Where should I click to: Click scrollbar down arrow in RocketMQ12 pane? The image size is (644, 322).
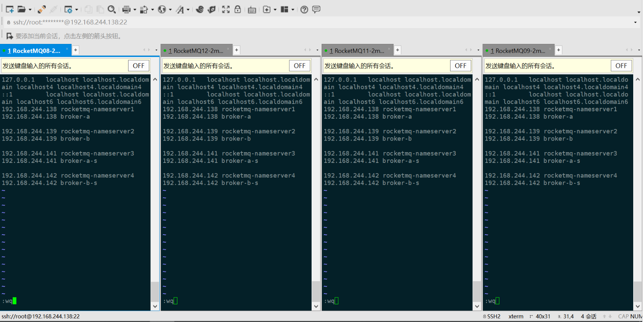click(x=316, y=307)
